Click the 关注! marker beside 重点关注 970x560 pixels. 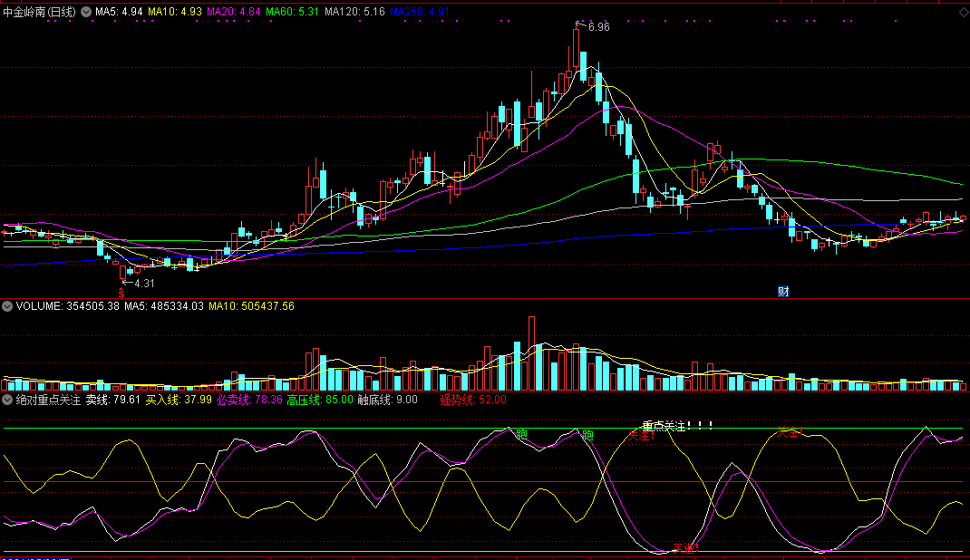click(642, 435)
